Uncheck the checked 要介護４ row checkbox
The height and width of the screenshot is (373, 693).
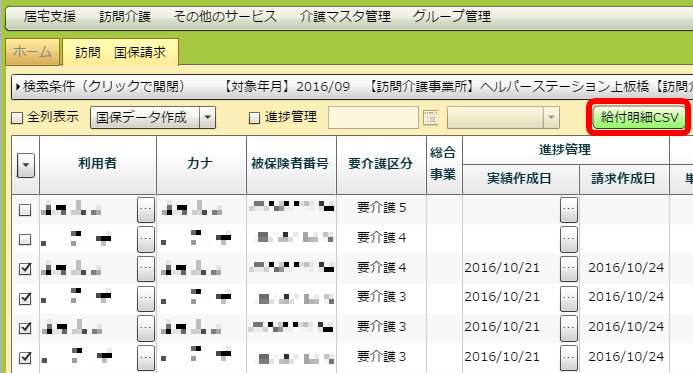click(x=25, y=269)
